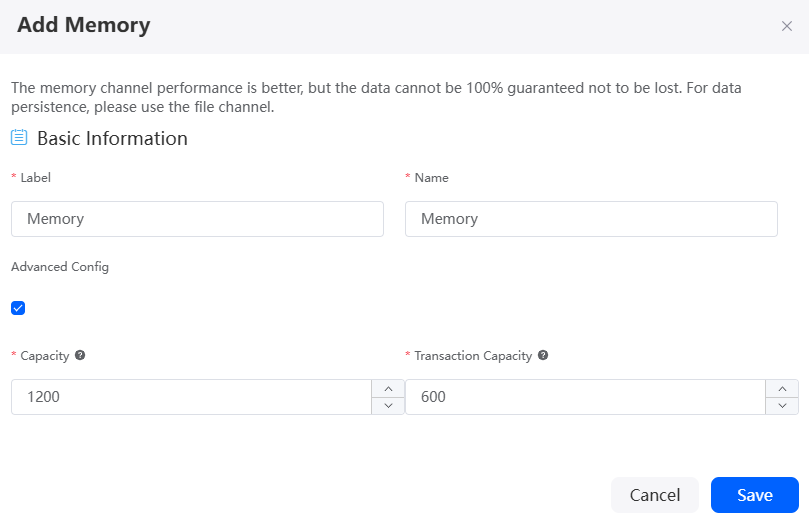Save the memory channel configuration
The height and width of the screenshot is (520, 809).
755,495
